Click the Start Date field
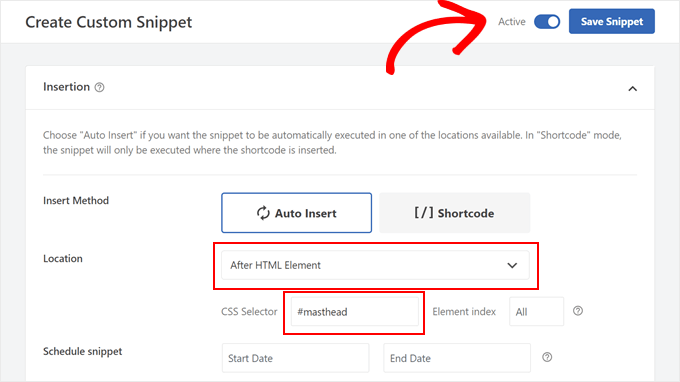The image size is (680, 382). click(295, 358)
